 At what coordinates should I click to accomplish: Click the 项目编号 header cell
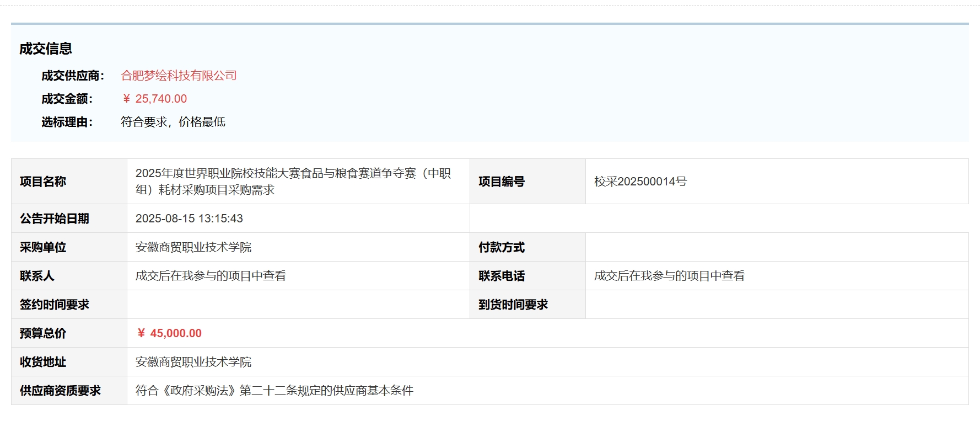502,182
